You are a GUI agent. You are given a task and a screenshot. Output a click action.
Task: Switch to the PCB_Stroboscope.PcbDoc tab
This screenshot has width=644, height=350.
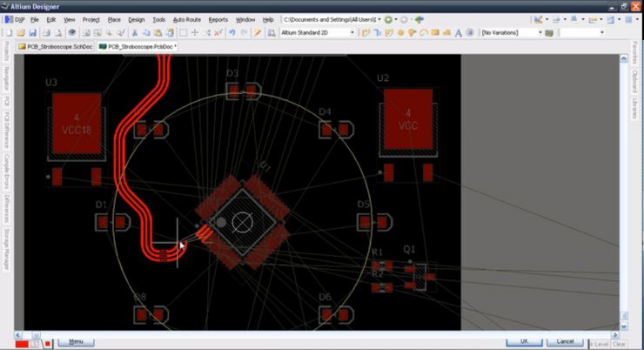138,46
